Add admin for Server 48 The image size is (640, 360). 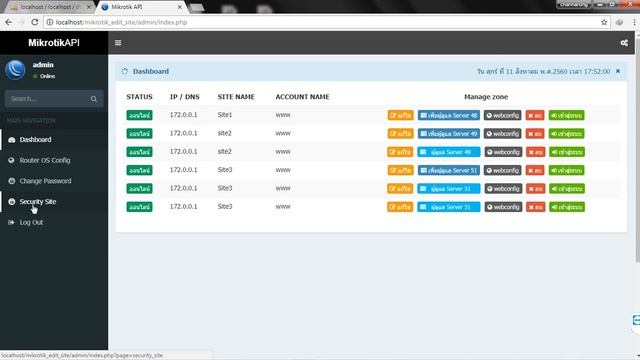(449, 116)
